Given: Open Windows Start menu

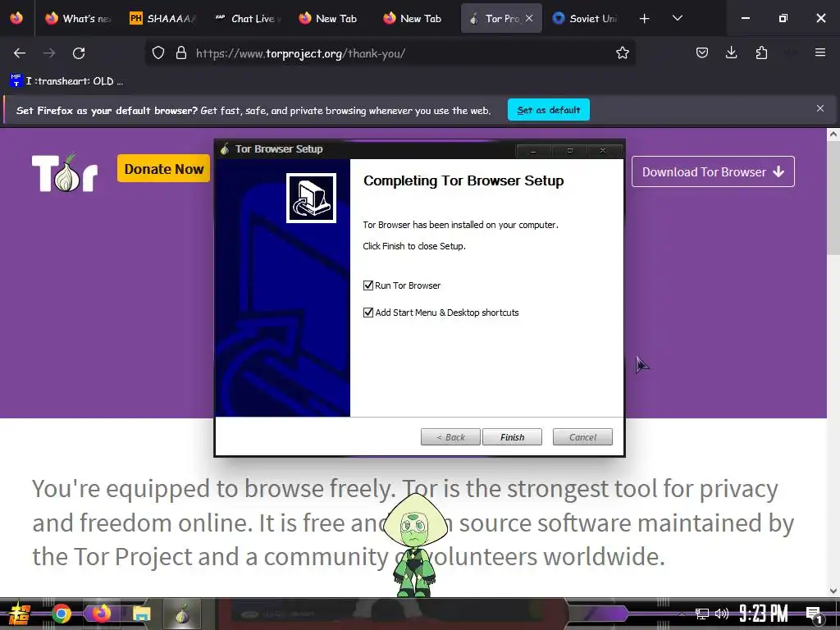Looking at the screenshot, I should [20, 614].
